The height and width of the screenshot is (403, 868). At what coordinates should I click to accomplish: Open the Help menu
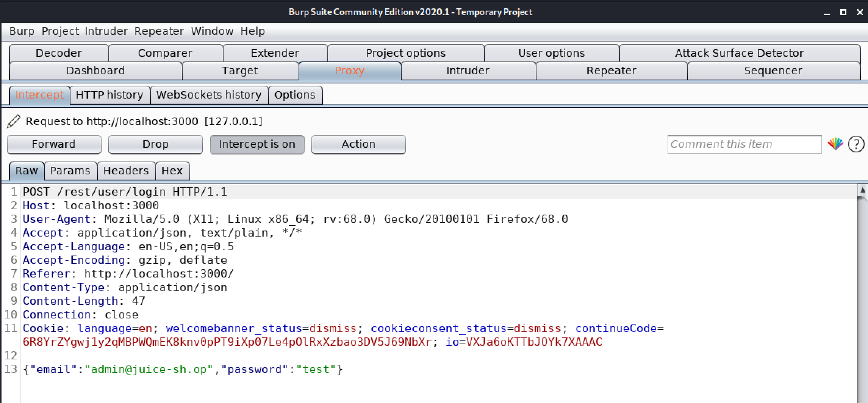pos(252,31)
